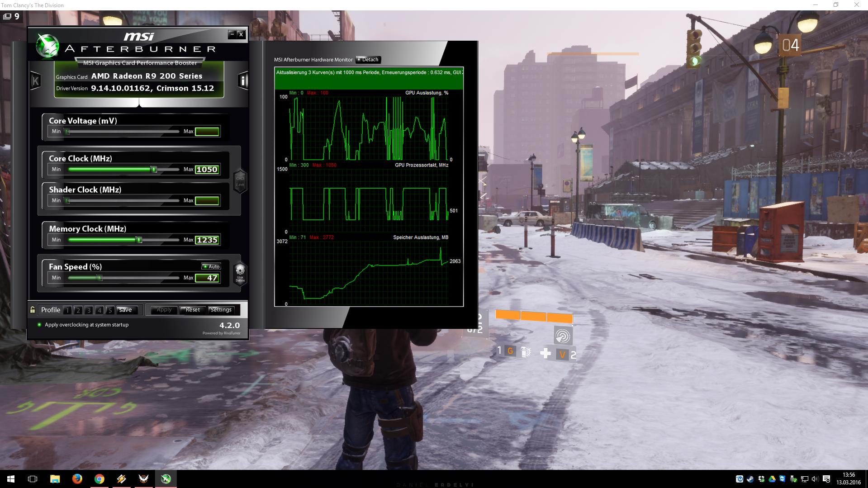The image size is (868, 488).
Task: Open the network tray icon
Action: click(804, 479)
